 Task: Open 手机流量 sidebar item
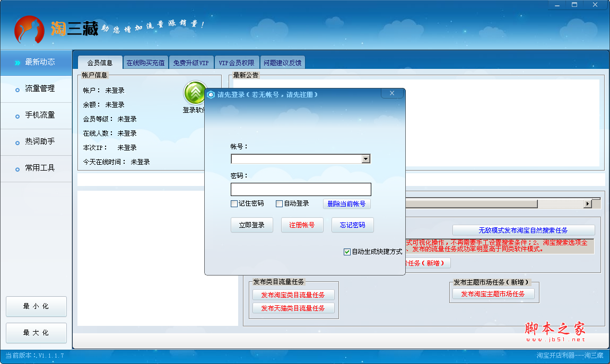[36, 116]
